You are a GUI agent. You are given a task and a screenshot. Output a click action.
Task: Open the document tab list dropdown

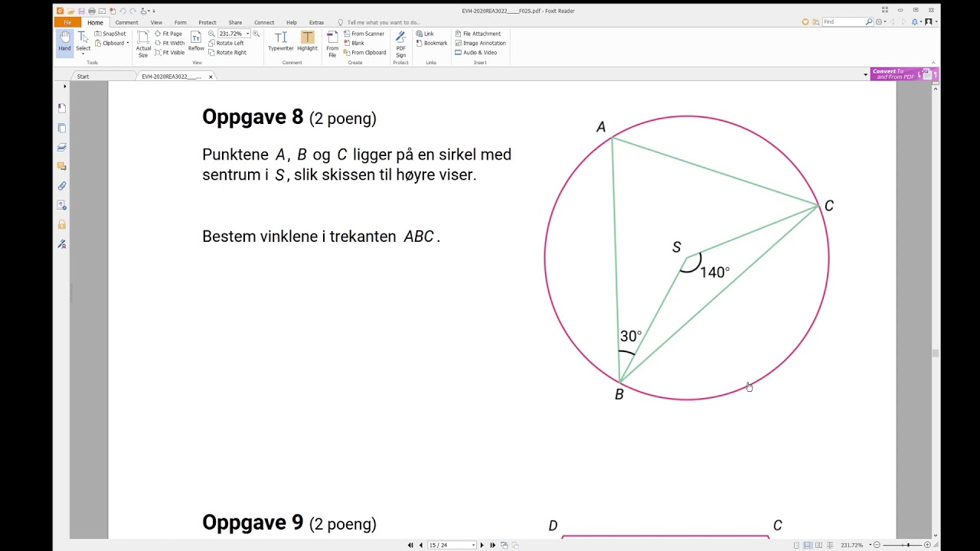coord(865,75)
